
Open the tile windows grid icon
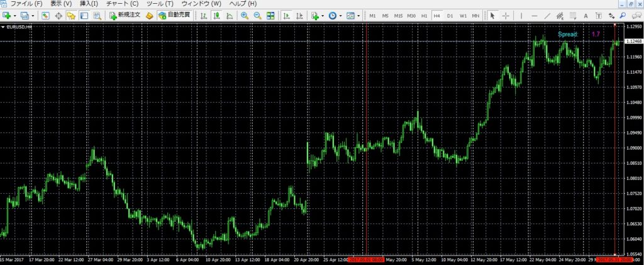(270, 15)
